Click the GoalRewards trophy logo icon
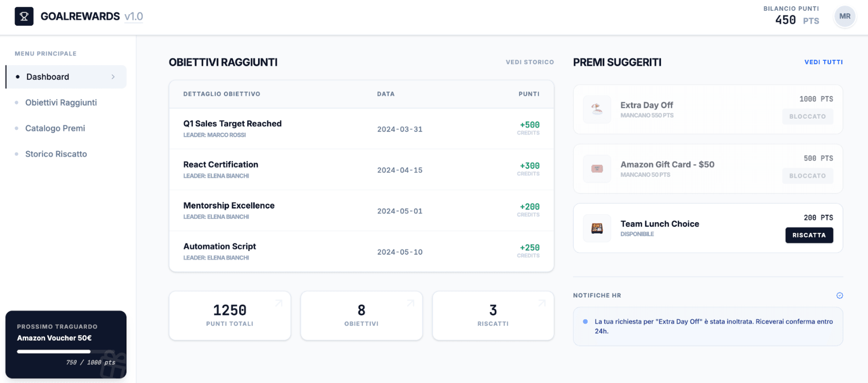This screenshot has height=383, width=868. click(x=24, y=16)
